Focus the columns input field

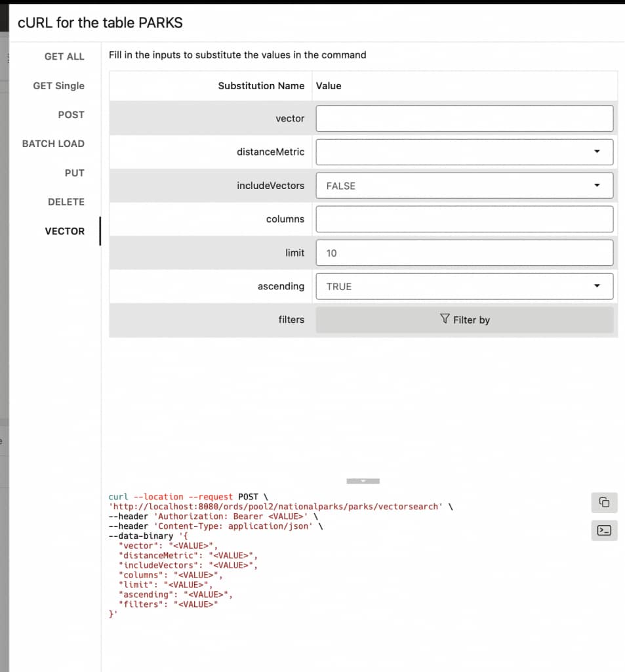[464, 219]
